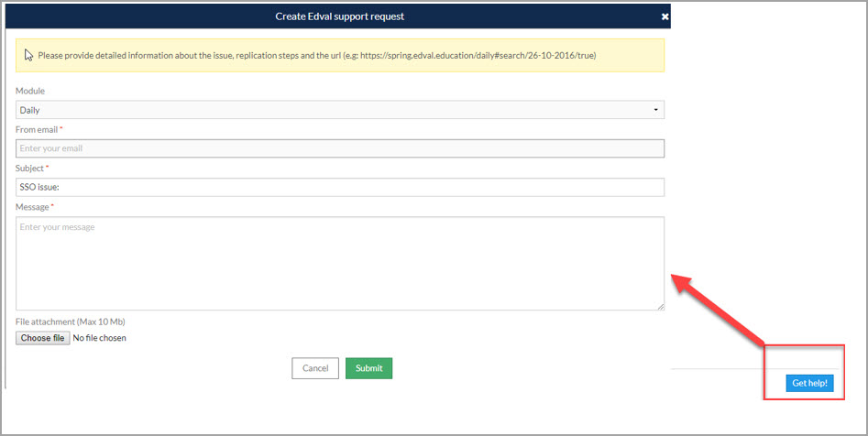Click into the Subject field containing SSO issue
This screenshot has height=436, width=868.
tap(340, 187)
